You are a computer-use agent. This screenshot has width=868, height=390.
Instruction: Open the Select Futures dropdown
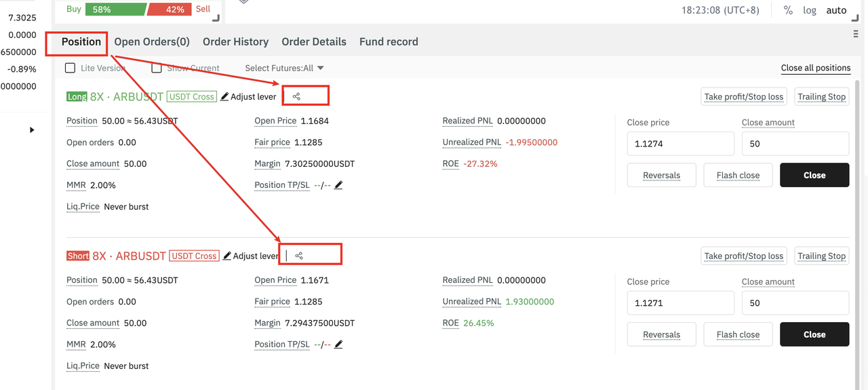click(284, 68)
